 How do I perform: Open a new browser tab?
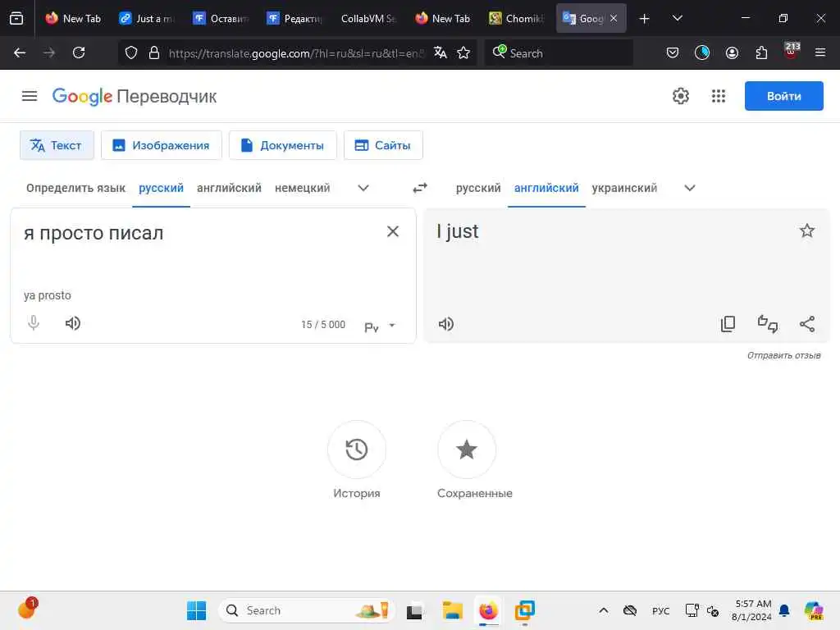point(644,19)
